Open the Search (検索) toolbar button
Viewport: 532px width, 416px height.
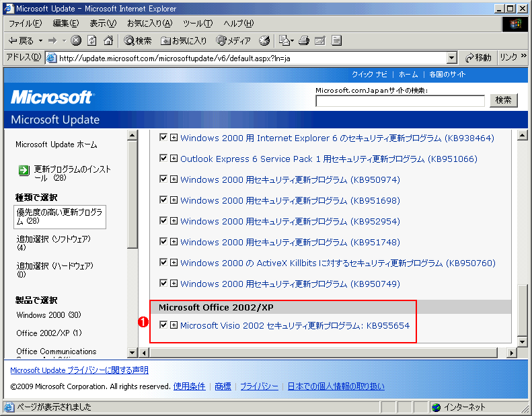(137, 41)
